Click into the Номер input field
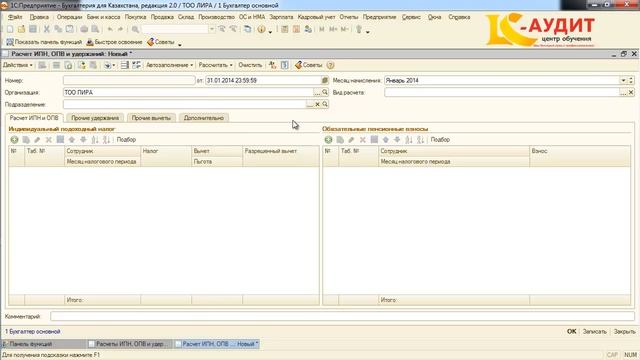This screenshot has width=640, height=360. tap(129, 80)
